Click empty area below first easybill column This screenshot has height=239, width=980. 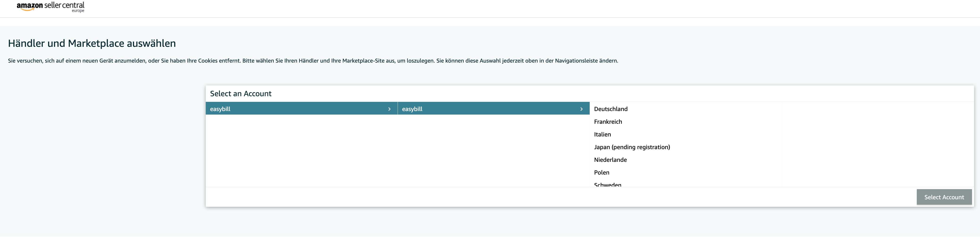[301, 152]
